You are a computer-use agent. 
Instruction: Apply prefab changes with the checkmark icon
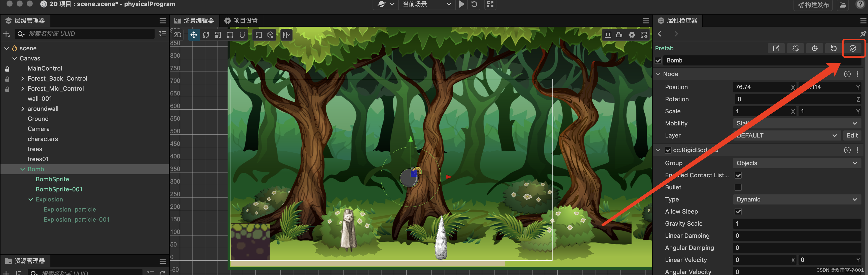click(x=852, y=49)
